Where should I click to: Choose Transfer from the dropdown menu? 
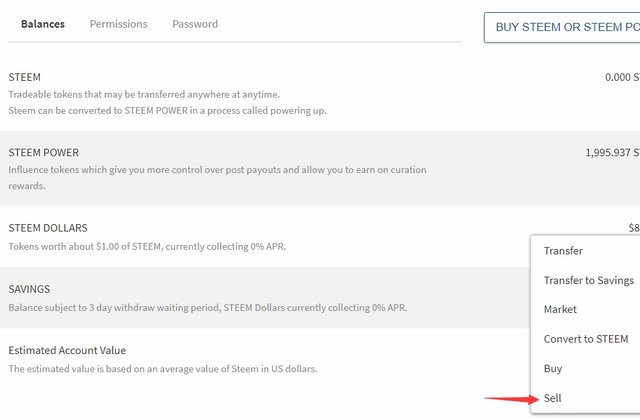click(563, 251)
